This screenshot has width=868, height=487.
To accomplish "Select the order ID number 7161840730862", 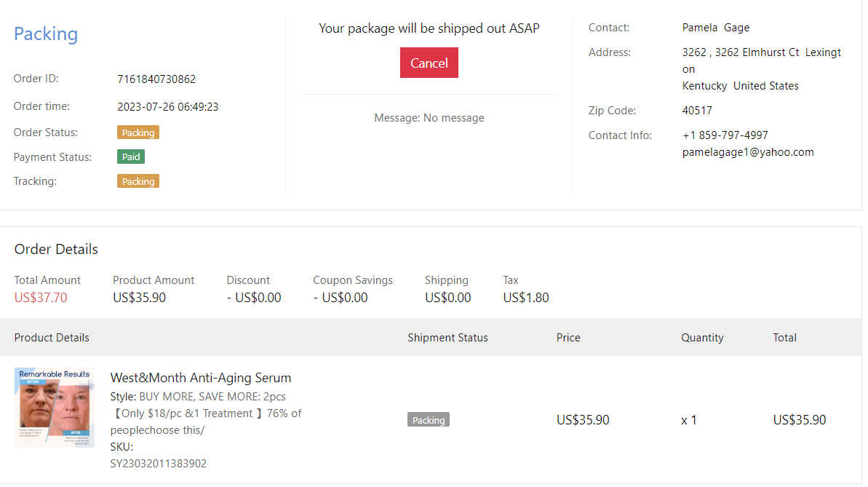I will 156,79.
